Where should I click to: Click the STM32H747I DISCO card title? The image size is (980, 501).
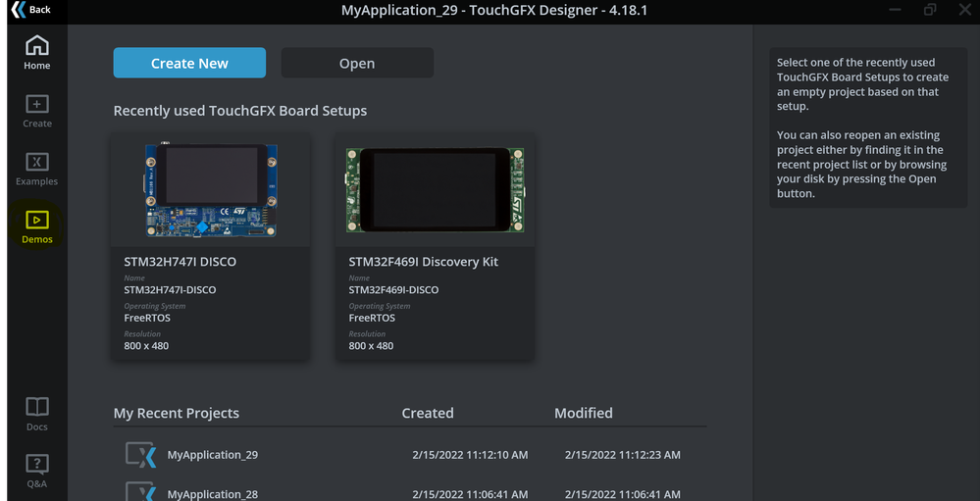[180, 262]
